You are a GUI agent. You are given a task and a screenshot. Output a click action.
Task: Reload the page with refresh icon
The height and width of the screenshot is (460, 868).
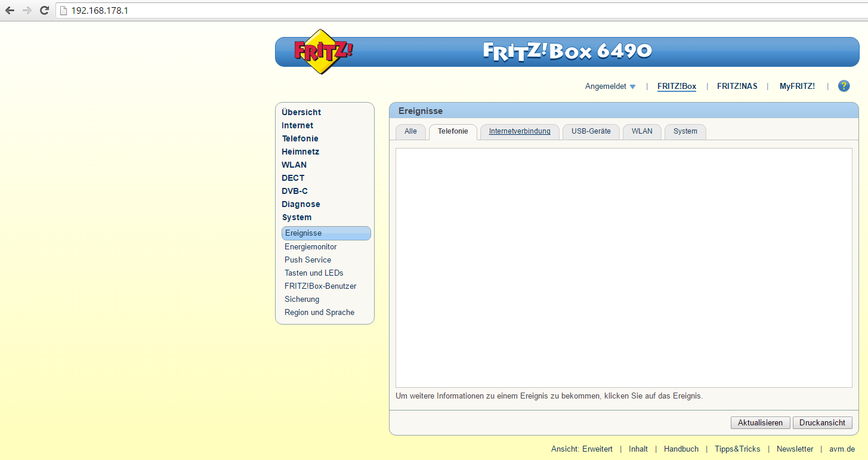tap(44, 10)
